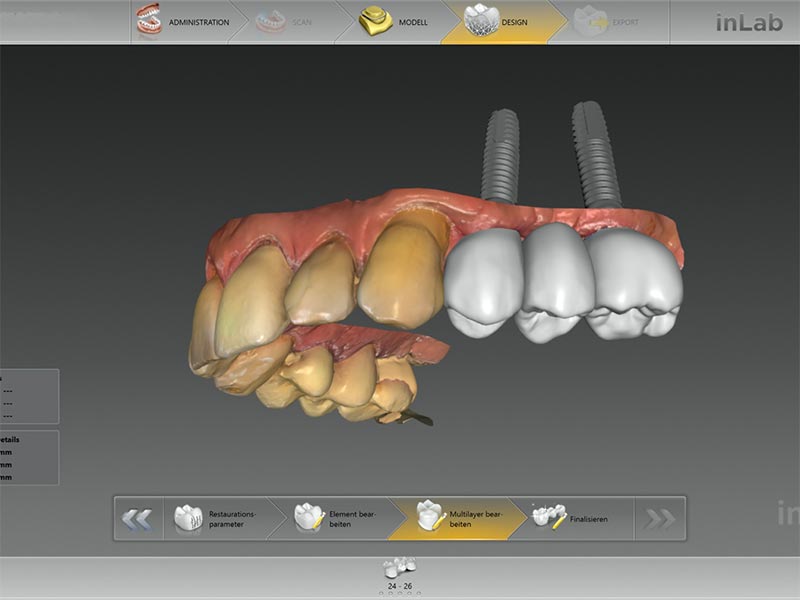Click the first dot below 24 - 26

[x=380, y=593]
